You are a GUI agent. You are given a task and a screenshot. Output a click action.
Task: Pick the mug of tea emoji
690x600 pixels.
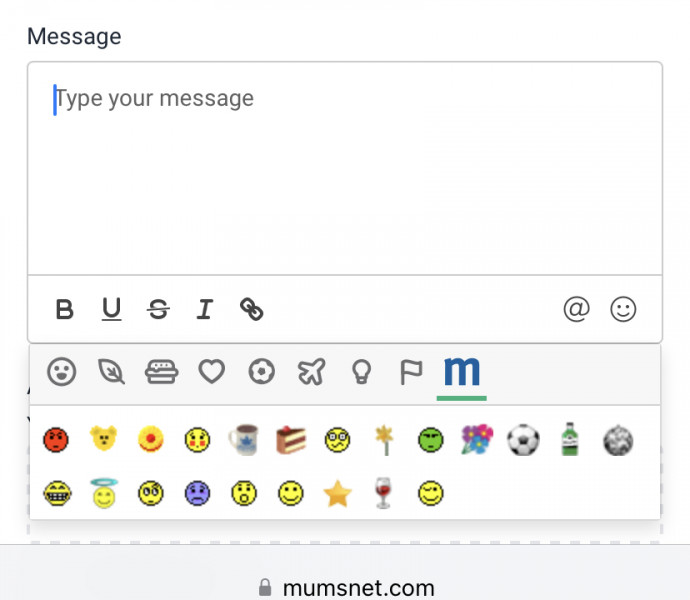[243, 440]
